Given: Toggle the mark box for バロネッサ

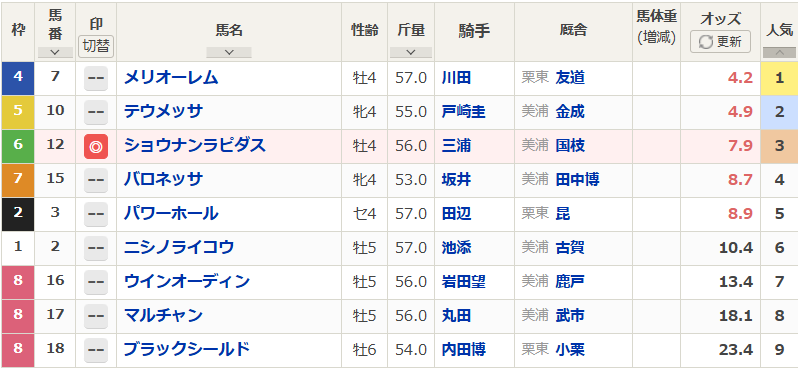Looking at the screenshot, I should point(96,180).
